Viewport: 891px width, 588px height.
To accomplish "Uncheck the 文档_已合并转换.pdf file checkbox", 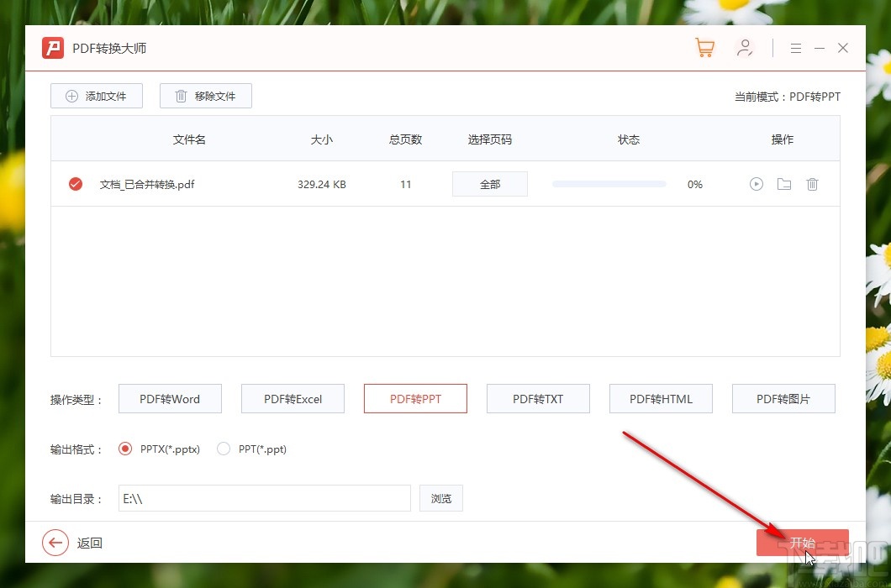I will [x=76, y=184].
